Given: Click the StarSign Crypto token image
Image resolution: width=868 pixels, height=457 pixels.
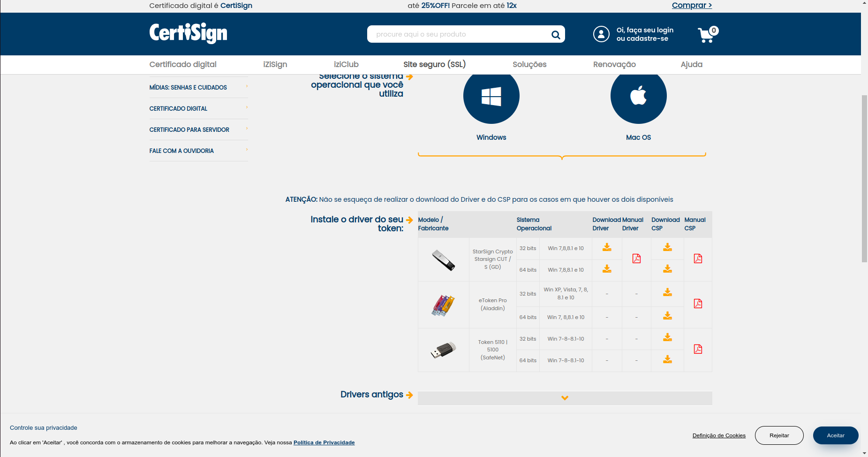Looking at the screenshot, I should coord(443,260).
